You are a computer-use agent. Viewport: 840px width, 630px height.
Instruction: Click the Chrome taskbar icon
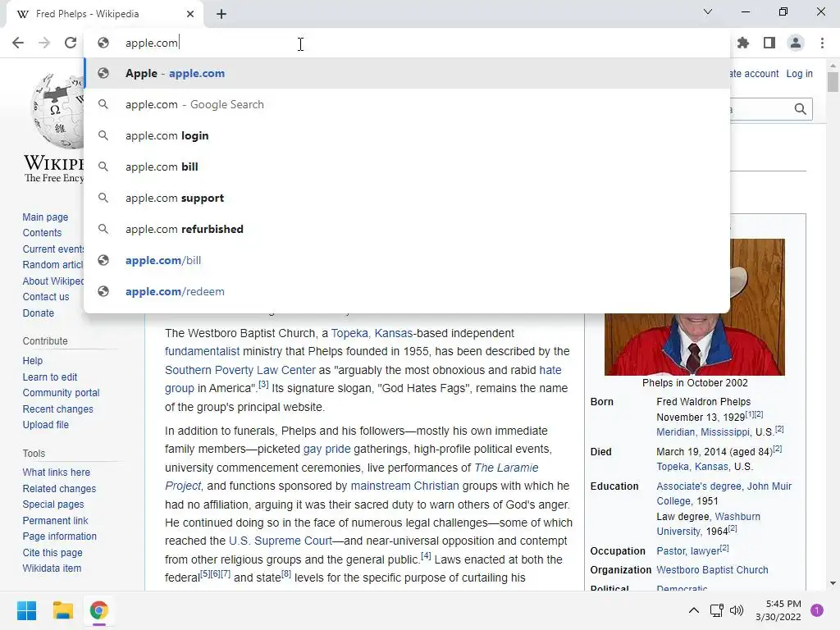pyautogui.click(x=98, y=610)
